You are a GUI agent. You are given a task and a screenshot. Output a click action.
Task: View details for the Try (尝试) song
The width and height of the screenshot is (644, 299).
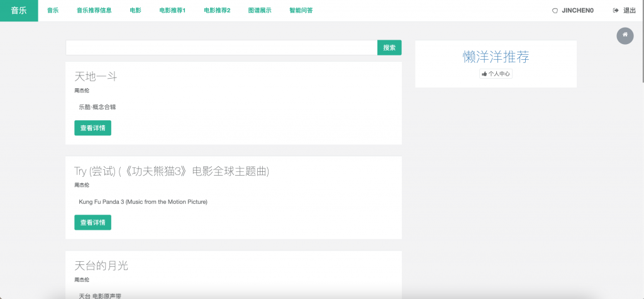tap(93, 222)
